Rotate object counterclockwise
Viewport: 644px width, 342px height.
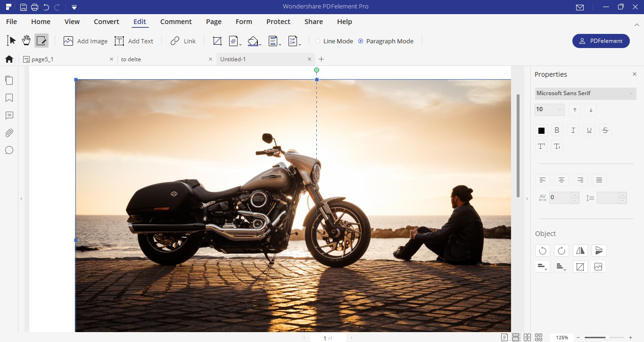(543, 251)
